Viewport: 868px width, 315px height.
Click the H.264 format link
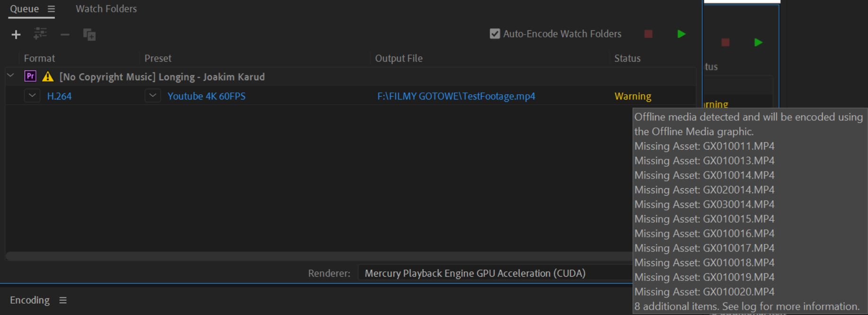59,96
